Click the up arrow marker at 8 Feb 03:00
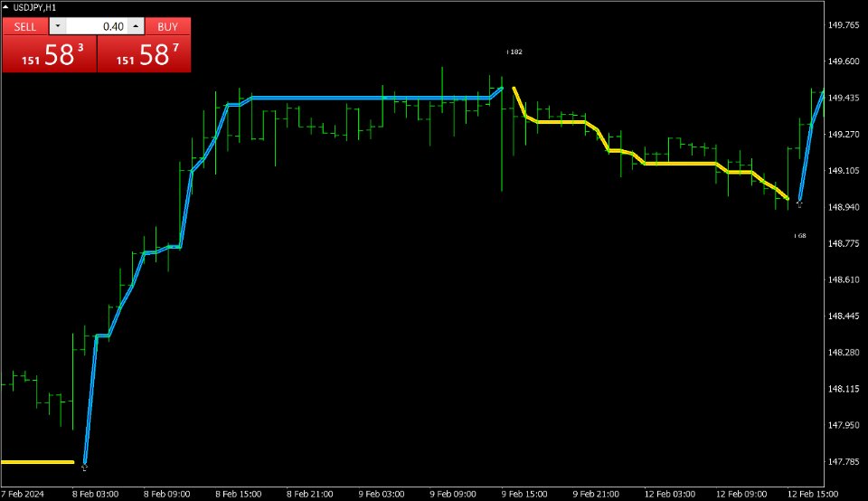 84,468
